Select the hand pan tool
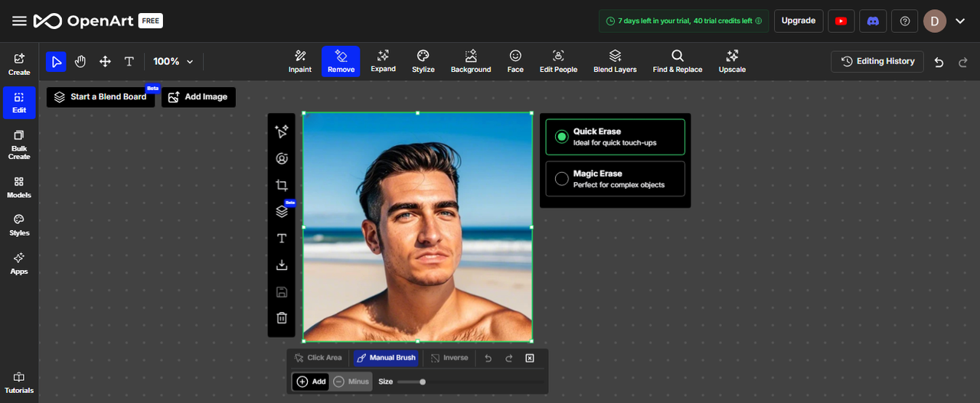Viewport: 980px width, 403px height. point(80,61)
